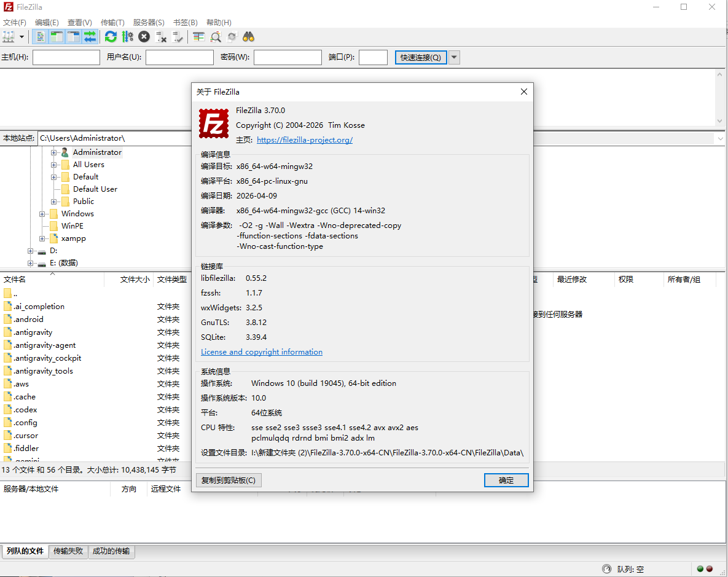Toggle the local directory tree view

[56, 36]
